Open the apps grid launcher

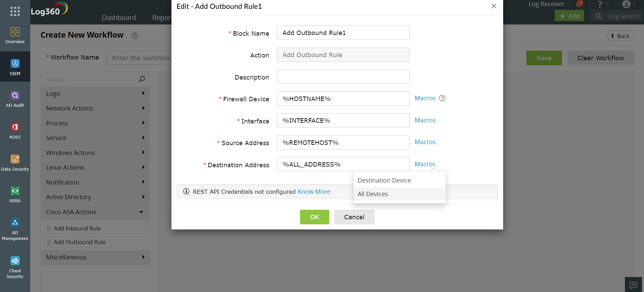click(15, 12)
